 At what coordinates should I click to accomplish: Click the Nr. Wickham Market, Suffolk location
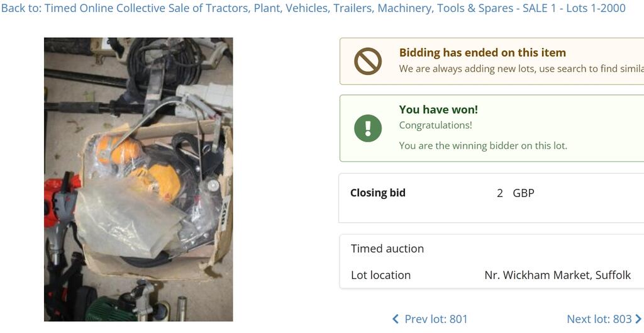tap(557, 275)
